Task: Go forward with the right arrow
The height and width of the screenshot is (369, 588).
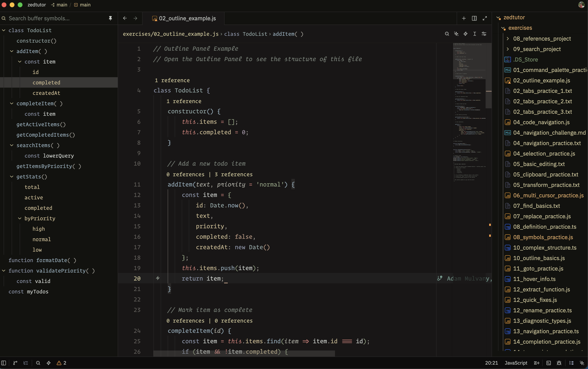Action: tap(135, 18)
